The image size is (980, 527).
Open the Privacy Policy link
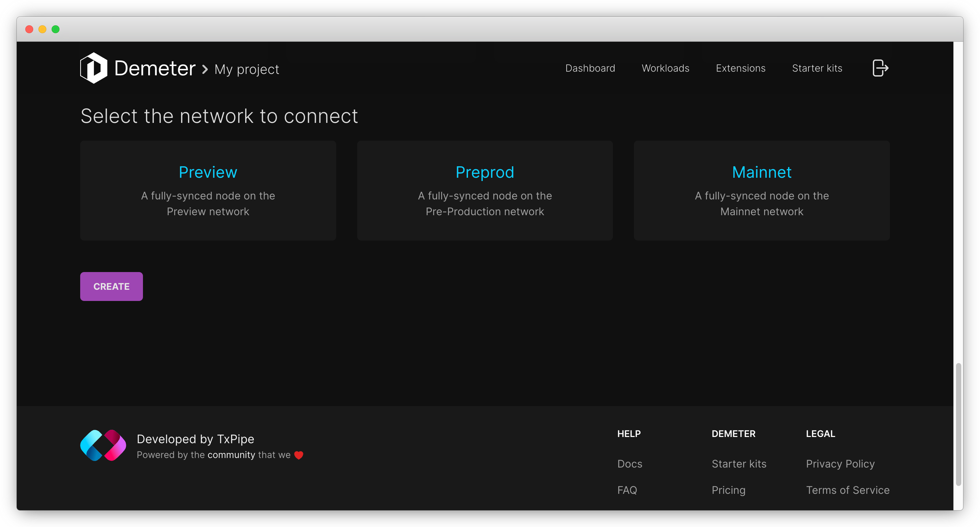(840, 464)
